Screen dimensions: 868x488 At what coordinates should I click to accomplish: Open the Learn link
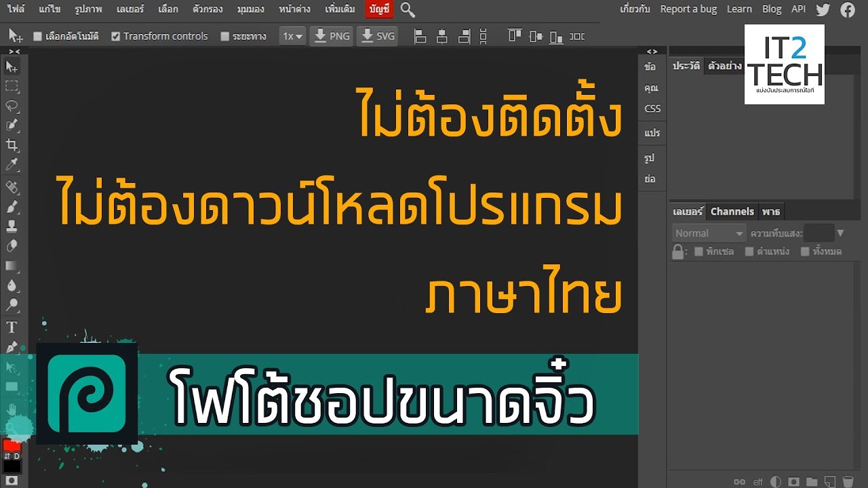click(x=739, y=9)
